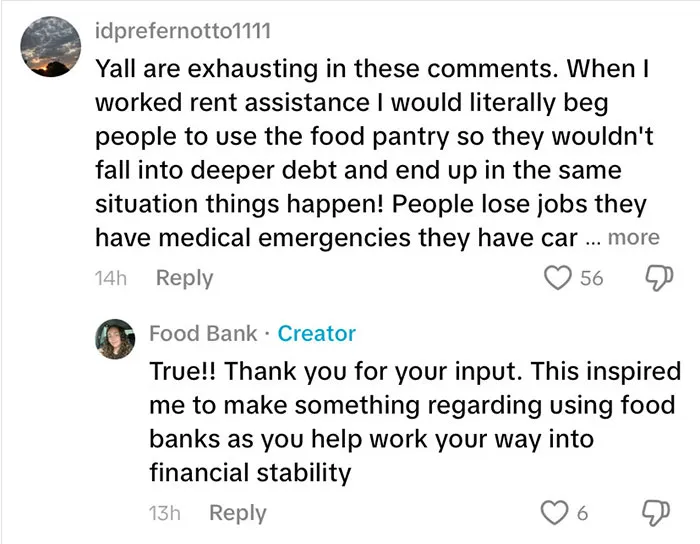Open the Food Bank creator's avatar

[115, 339]
